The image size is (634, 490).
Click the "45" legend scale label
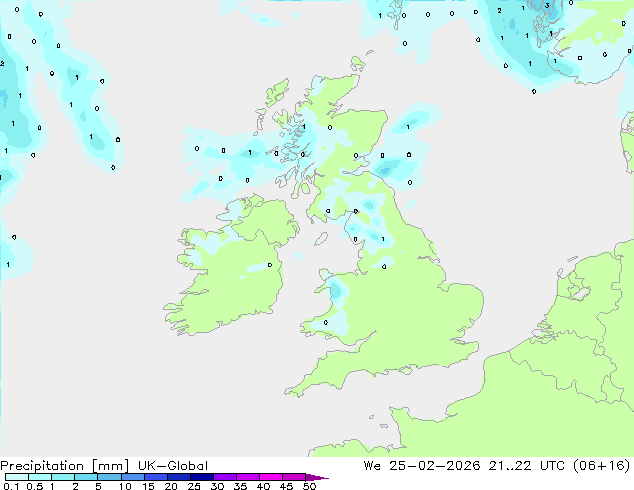[286, 486]
